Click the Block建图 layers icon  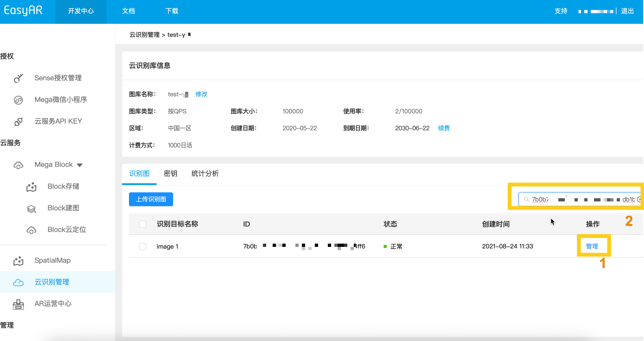31,209
